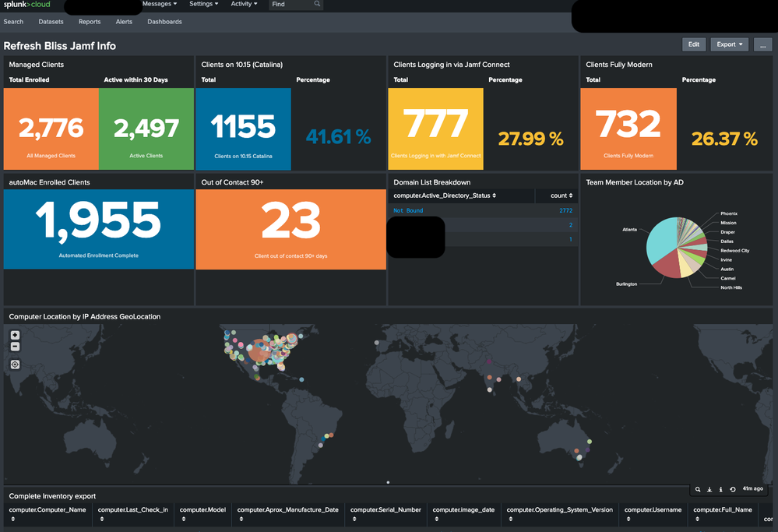Open the more actions ellipsis menu

point(762,44)
